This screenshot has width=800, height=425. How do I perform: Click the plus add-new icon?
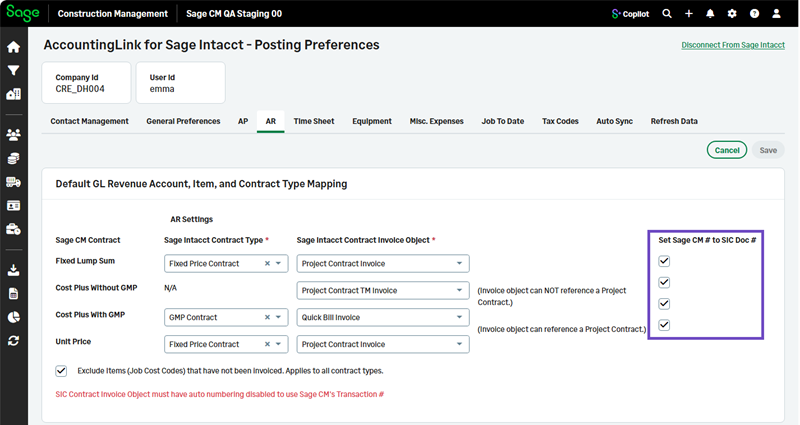(x=689, y=14)
